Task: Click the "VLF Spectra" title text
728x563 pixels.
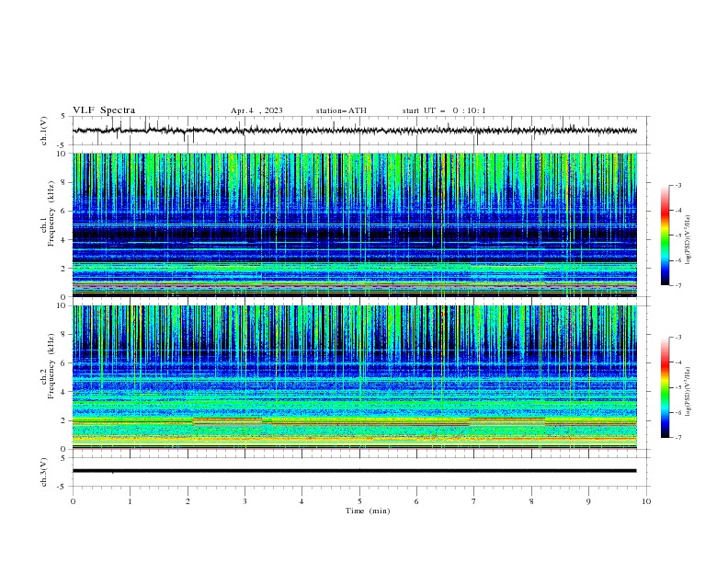Action: pos(104,110)
